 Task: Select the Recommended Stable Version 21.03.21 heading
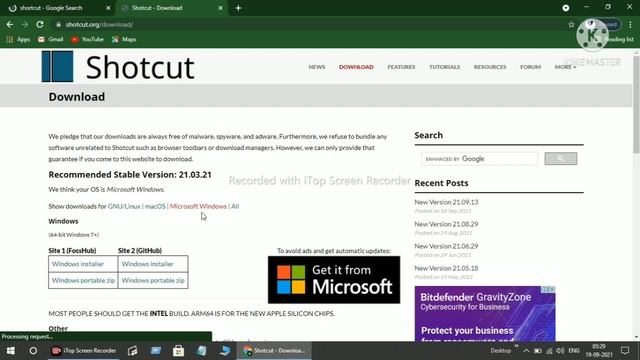point(130,175)
